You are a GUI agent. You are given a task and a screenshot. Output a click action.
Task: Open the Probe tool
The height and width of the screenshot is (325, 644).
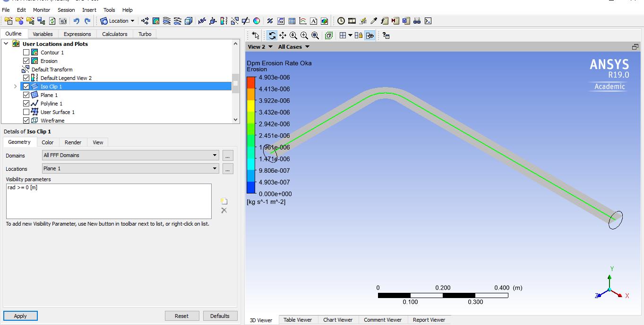(374, 21)
